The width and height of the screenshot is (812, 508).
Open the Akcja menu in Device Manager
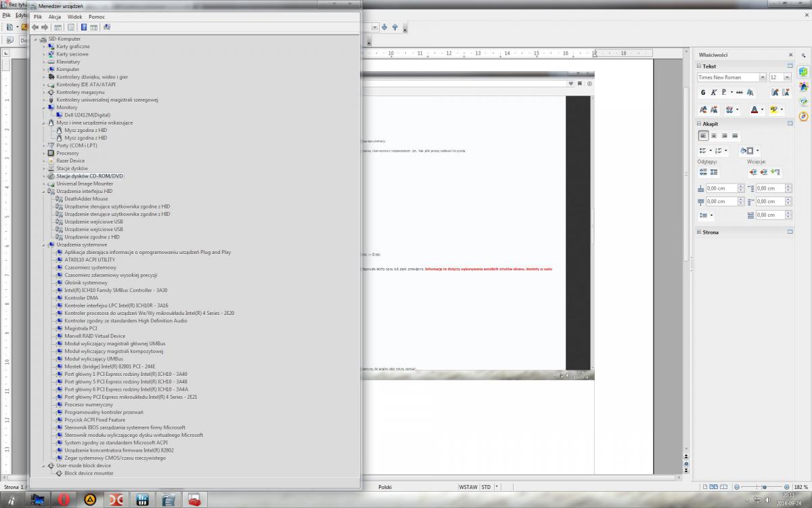55,16
